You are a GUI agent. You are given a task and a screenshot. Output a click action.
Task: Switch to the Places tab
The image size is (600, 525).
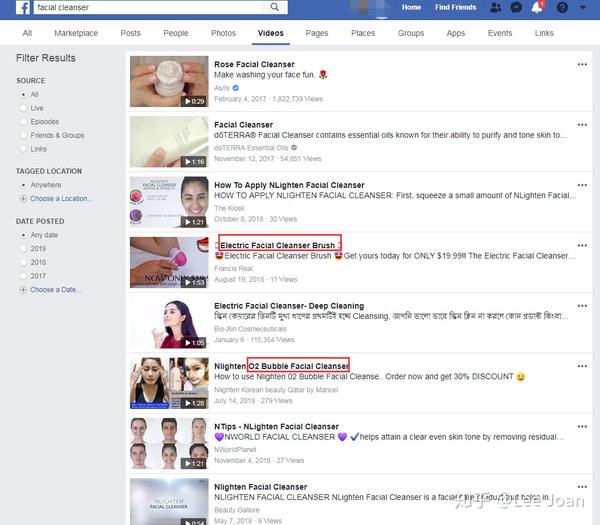coord(363,33)
